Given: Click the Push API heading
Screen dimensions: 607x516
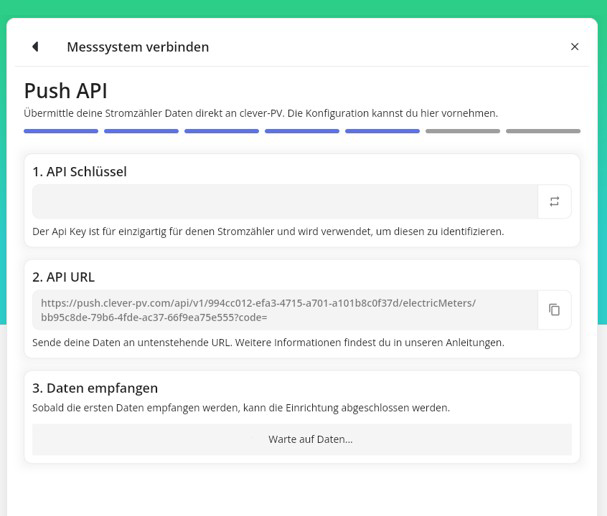Looking at the screenshot, I should click(x=65, y=91).
